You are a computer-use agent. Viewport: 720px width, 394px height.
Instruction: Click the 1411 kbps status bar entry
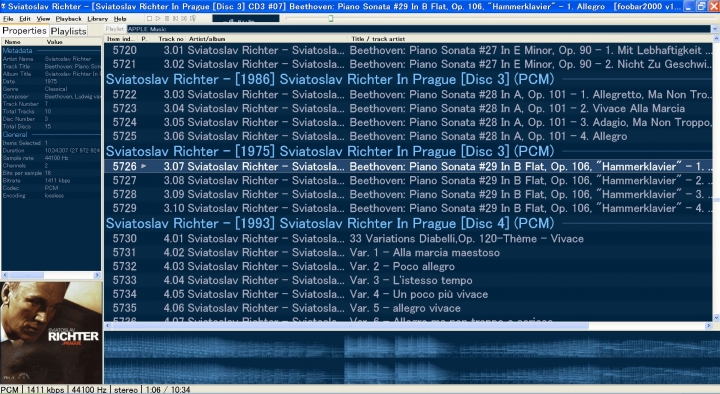45,389
